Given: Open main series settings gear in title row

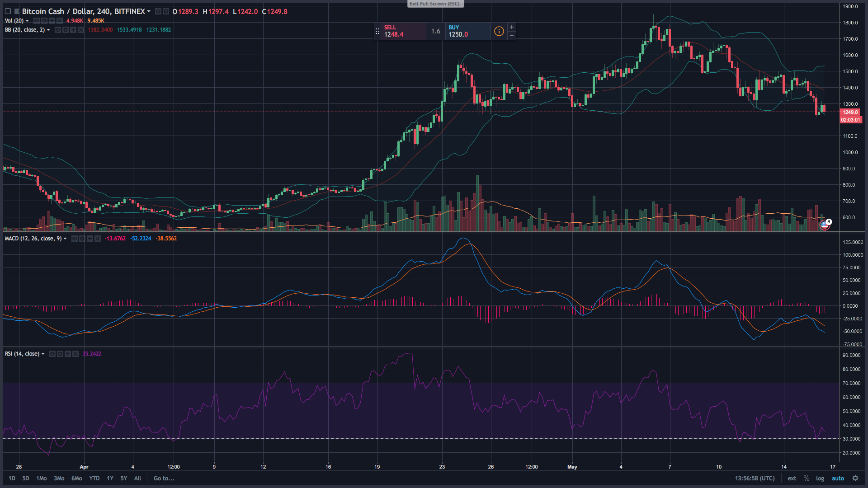Looking at the screenshot, I should [x=166, y=11].
